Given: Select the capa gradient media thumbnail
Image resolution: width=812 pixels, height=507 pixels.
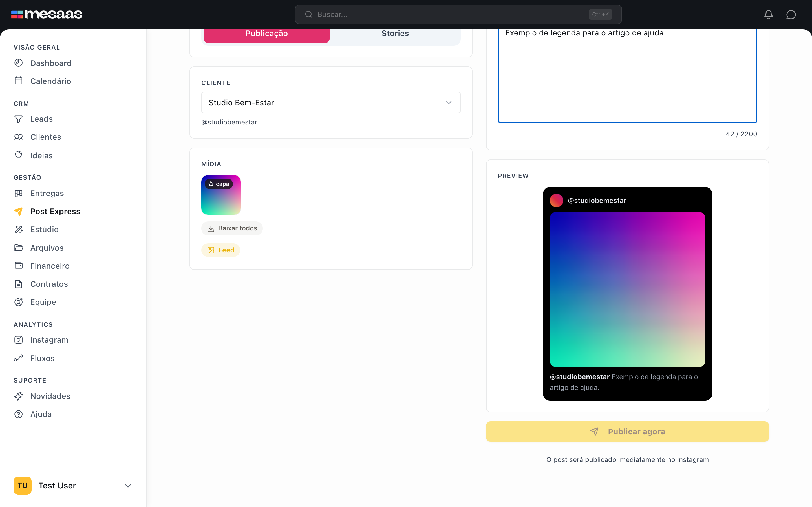Looking at the screenshot, I should 221,195.
